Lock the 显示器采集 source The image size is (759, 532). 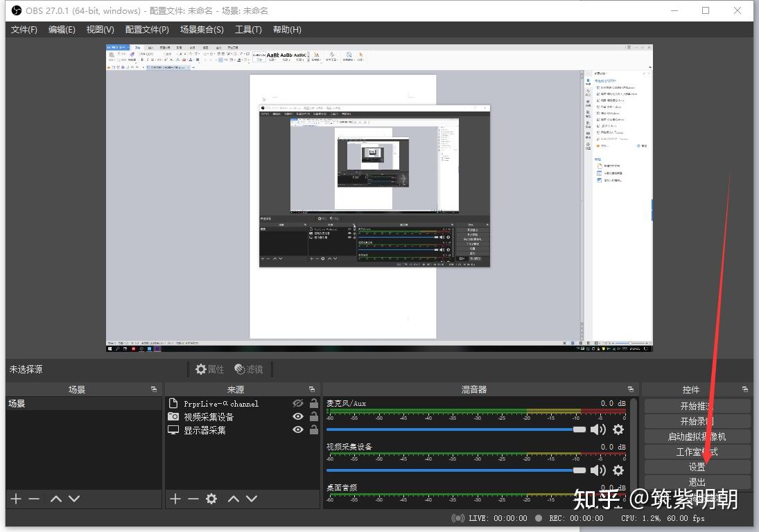point(314,429)
